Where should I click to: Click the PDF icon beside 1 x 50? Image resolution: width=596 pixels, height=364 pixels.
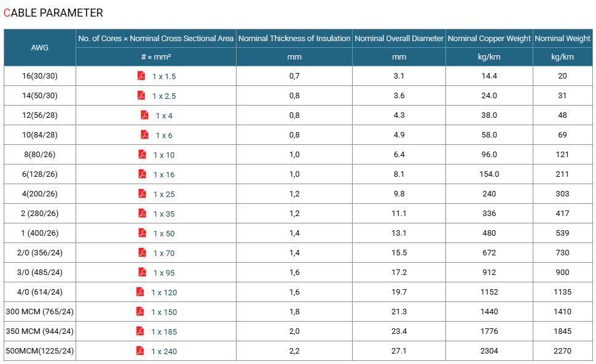[x=142, y=233]
